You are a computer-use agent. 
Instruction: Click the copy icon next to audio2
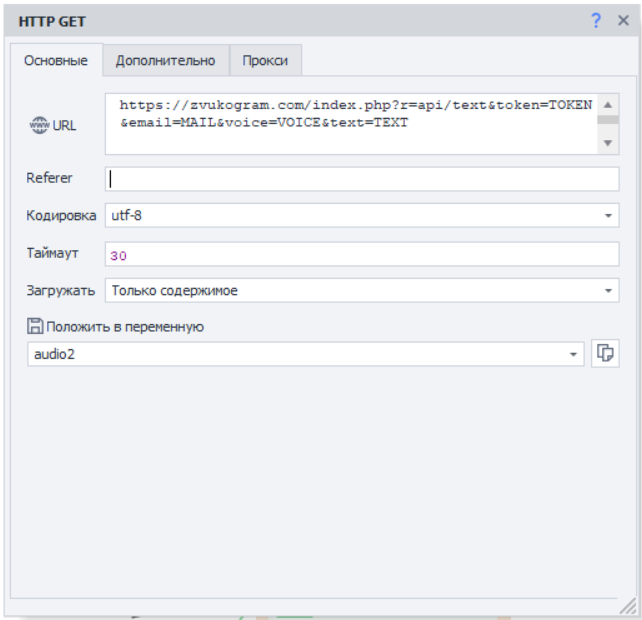coord(606,354)
